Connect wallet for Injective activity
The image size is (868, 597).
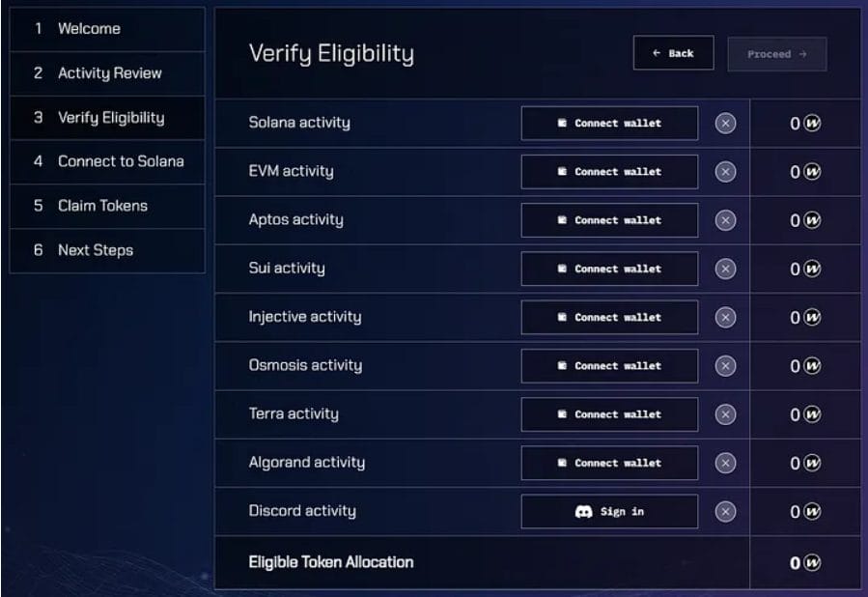click(x=609, y=317)
